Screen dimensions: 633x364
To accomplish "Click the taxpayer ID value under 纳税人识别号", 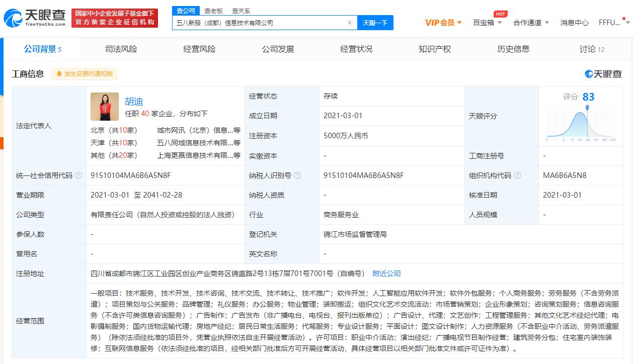I will 364,175.
